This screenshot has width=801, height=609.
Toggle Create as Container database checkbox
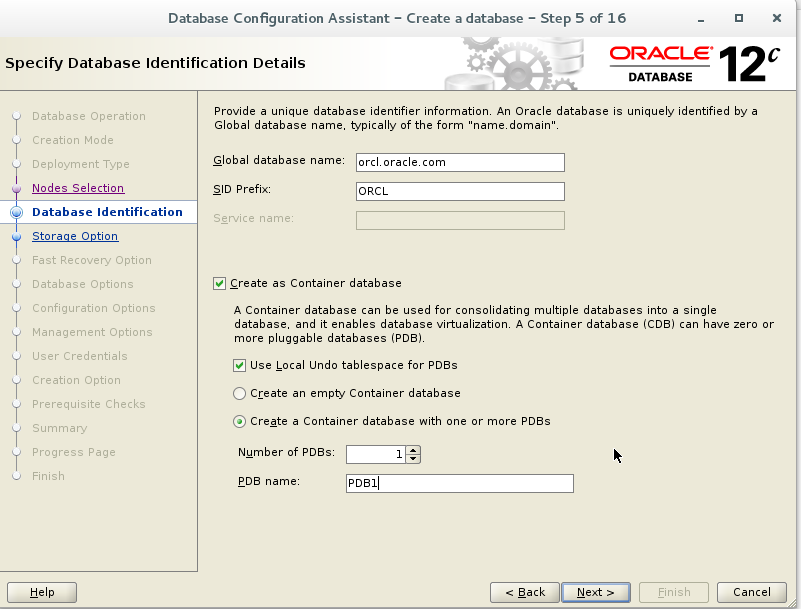pos(219,284)
